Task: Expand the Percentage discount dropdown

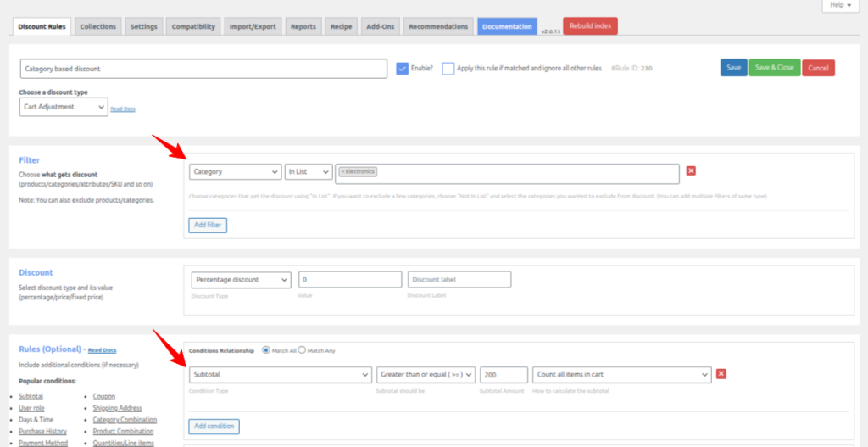Action: coord(241,279)
